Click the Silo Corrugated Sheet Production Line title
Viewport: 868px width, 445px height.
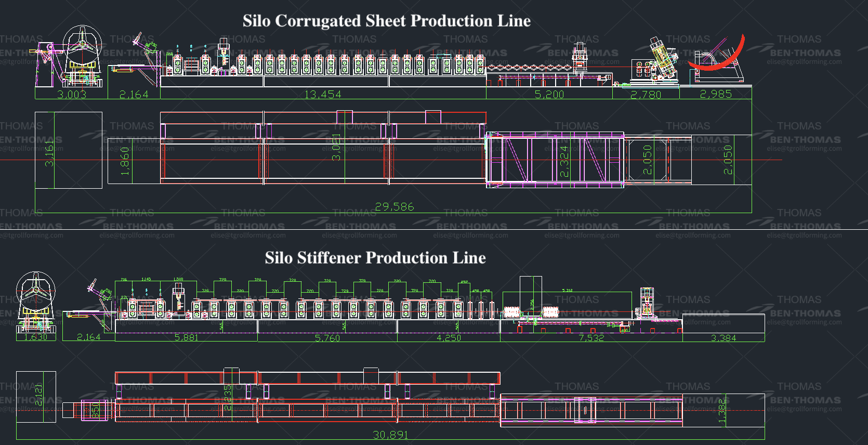(x=386, y=21)
